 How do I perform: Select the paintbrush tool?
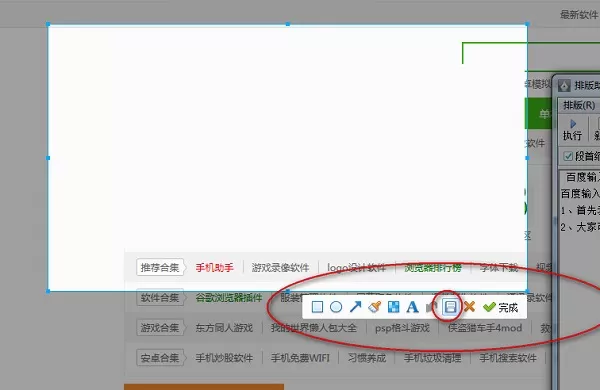374,307
